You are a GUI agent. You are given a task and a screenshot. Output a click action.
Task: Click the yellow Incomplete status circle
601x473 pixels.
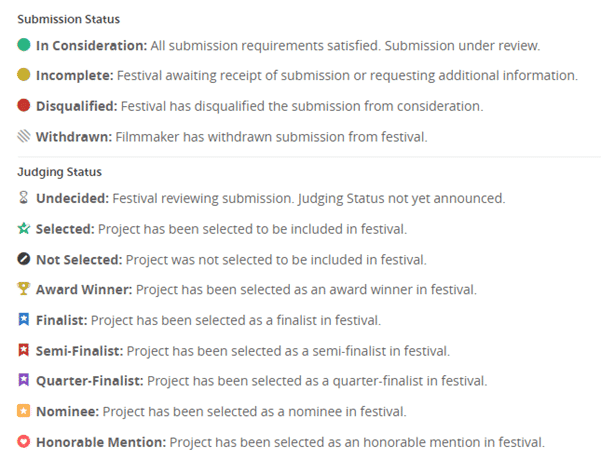tap(24, 75)
